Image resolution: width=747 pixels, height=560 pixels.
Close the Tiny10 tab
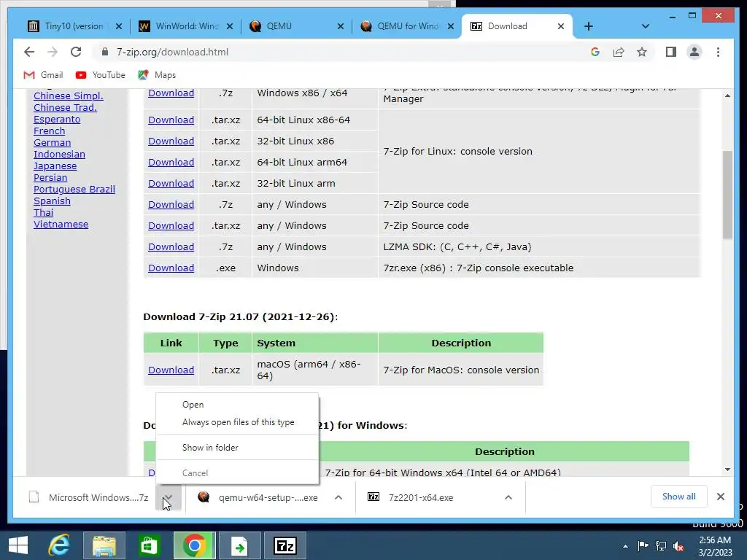119,26
